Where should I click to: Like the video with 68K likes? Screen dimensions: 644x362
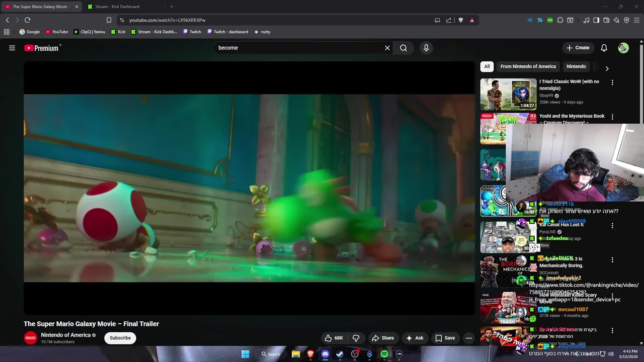(x=334, y=338)
